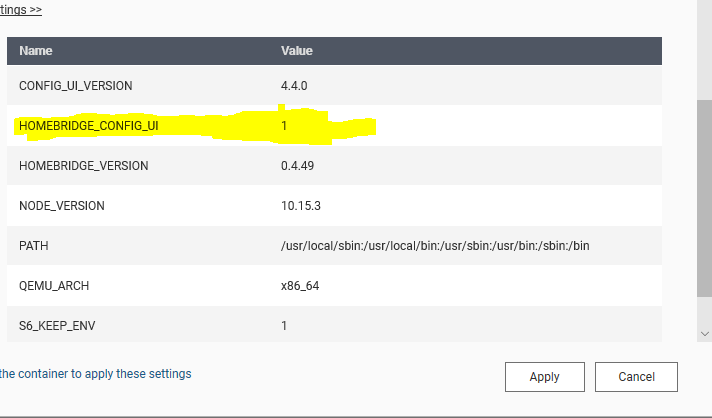Click the HOMEBRIDGE_CONFIG_UI value of 1

pos(285,126)
